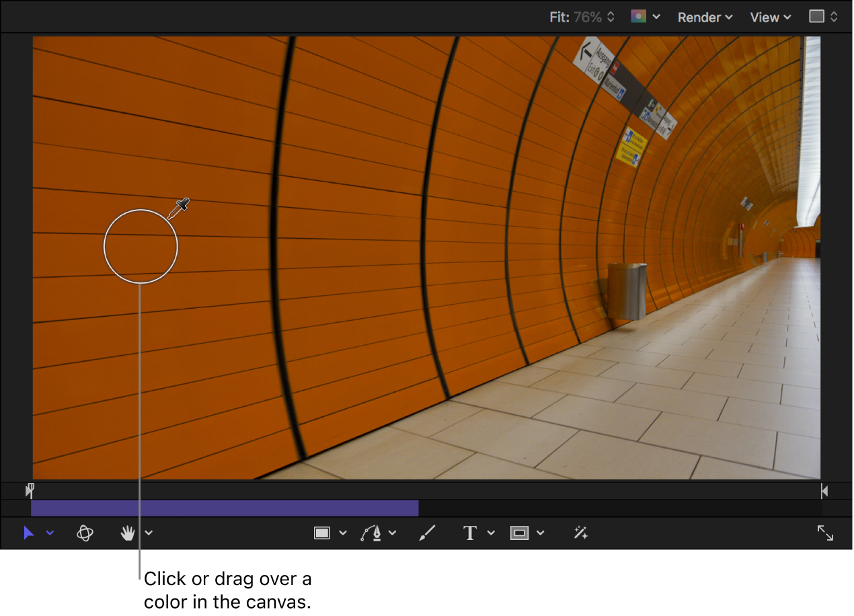
Task: Open the text tool options chevron
Action: [491, 533]
